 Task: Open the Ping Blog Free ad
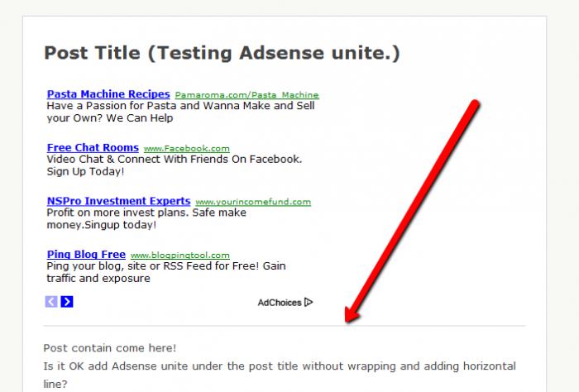click(86, 255)
